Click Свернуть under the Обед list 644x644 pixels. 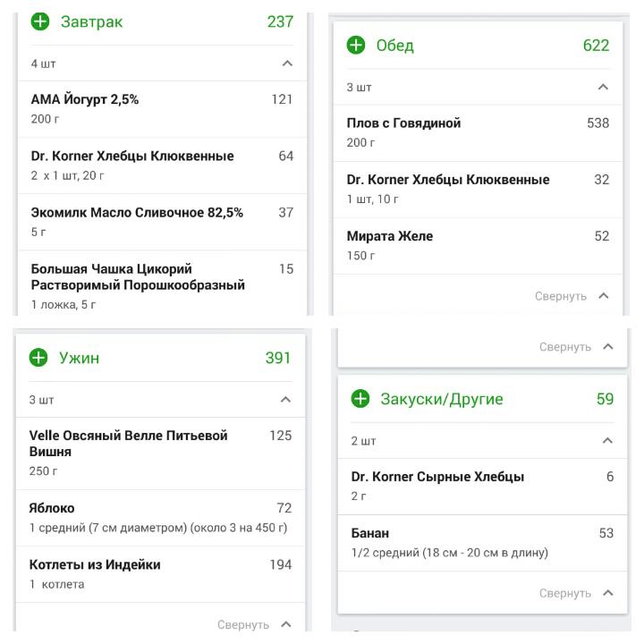tap(572, 296)
